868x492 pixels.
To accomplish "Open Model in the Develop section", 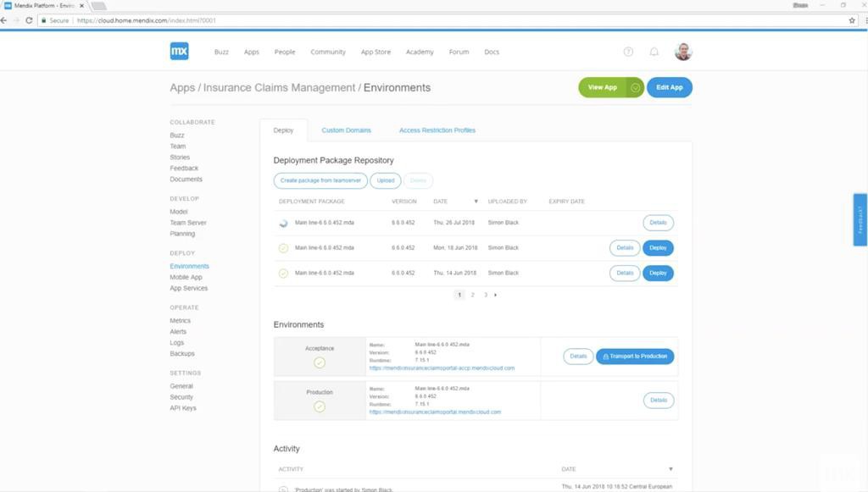I will (179, 212).
